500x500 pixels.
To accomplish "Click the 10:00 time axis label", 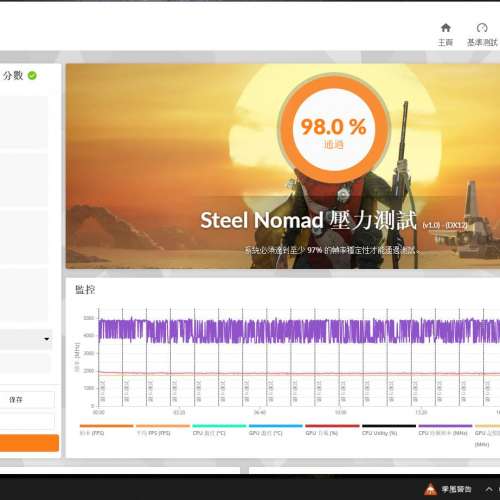I will pyautogui.click(x=340, y=413).
